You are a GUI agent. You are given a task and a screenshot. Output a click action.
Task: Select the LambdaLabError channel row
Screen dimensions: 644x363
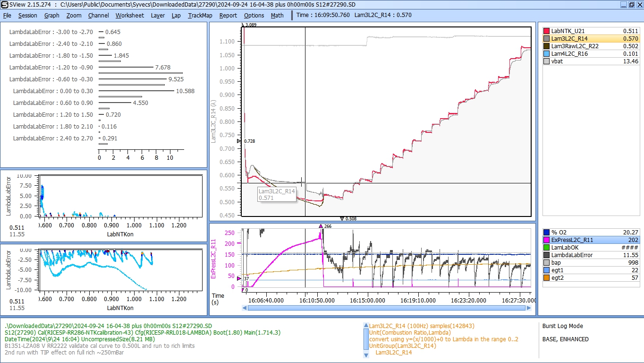572,255
